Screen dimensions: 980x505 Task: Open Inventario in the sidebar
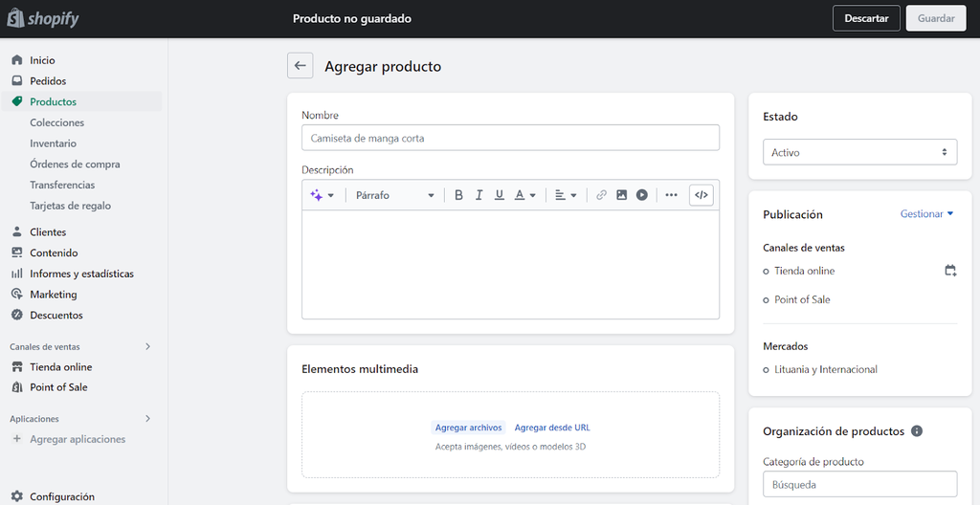point(53,143)
